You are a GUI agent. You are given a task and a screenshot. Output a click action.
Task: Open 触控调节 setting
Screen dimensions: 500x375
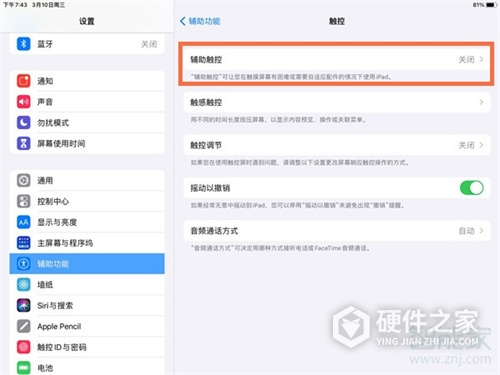pyautogui.click(x=337, y=145)
